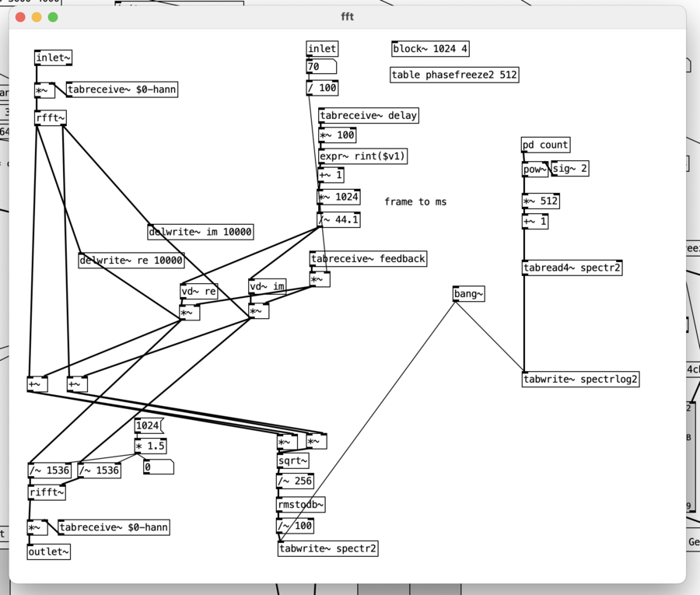
Task: Click the tabreceive~ delay object
Action: 369,115
